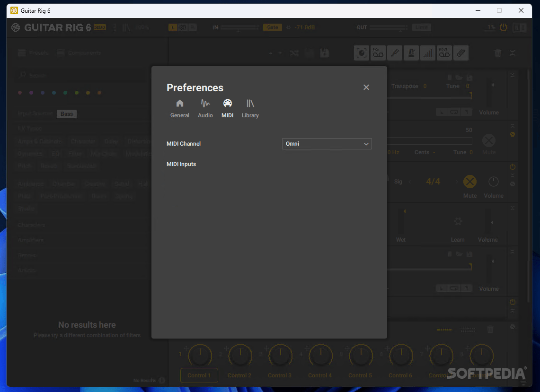
Task: Click the Learn gear icon
Action: pyautogui.click(x=458, y=221)
